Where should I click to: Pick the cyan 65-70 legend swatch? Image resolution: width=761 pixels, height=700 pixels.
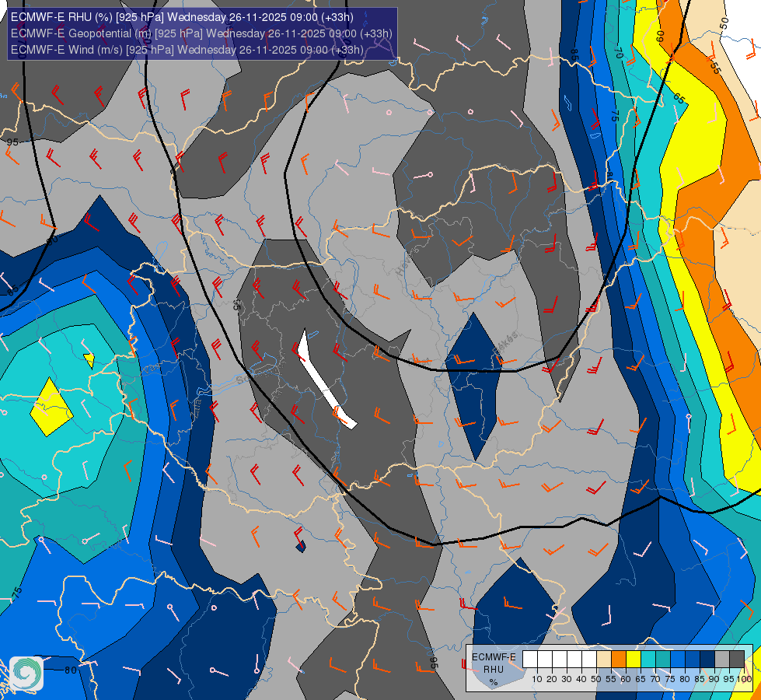pos(648,660)
